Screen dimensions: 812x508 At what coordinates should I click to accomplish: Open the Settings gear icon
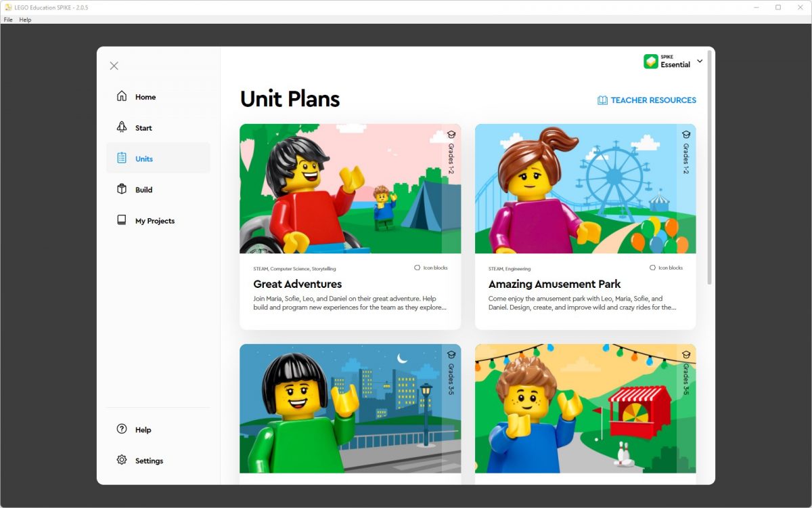122,460
